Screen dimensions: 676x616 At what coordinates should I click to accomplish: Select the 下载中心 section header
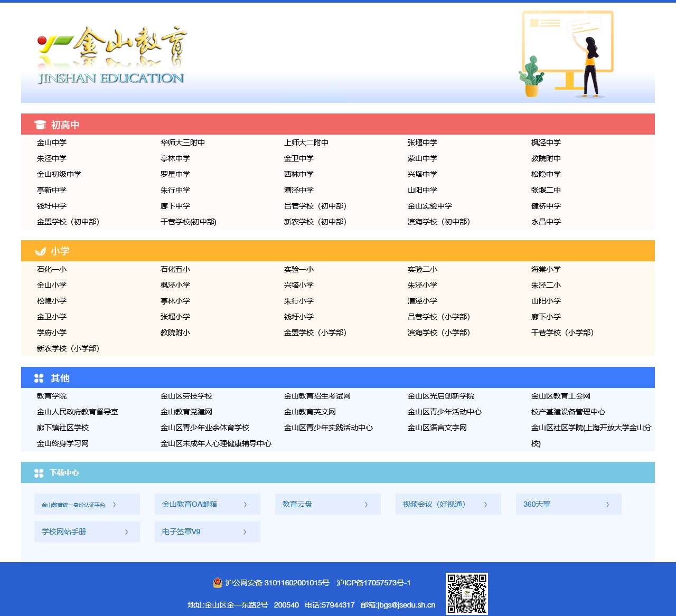338,472
